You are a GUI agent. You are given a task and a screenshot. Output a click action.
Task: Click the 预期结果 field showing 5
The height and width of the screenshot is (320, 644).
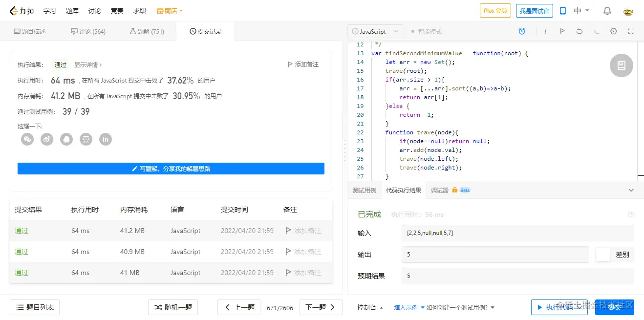point(518,276)
